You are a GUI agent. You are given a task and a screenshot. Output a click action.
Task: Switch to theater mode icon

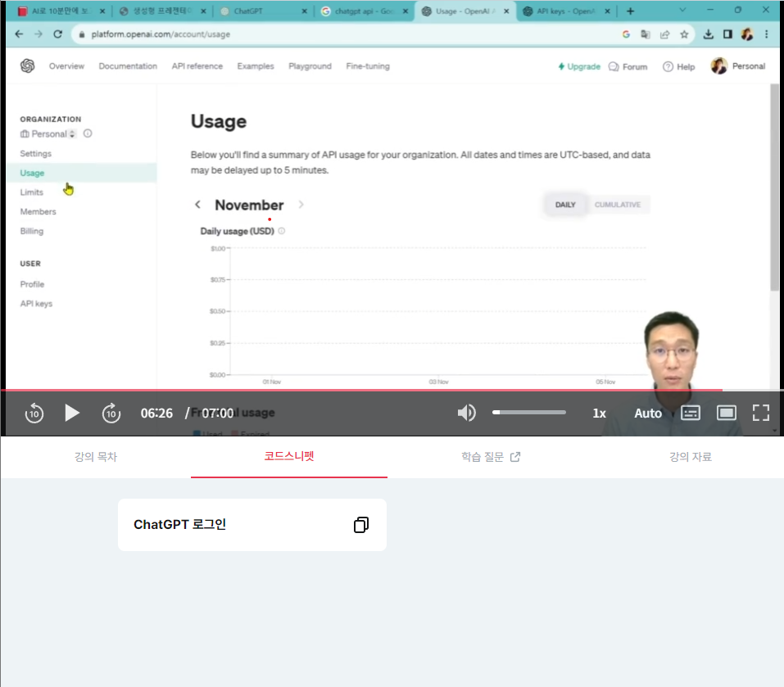(x=726, y=413)
